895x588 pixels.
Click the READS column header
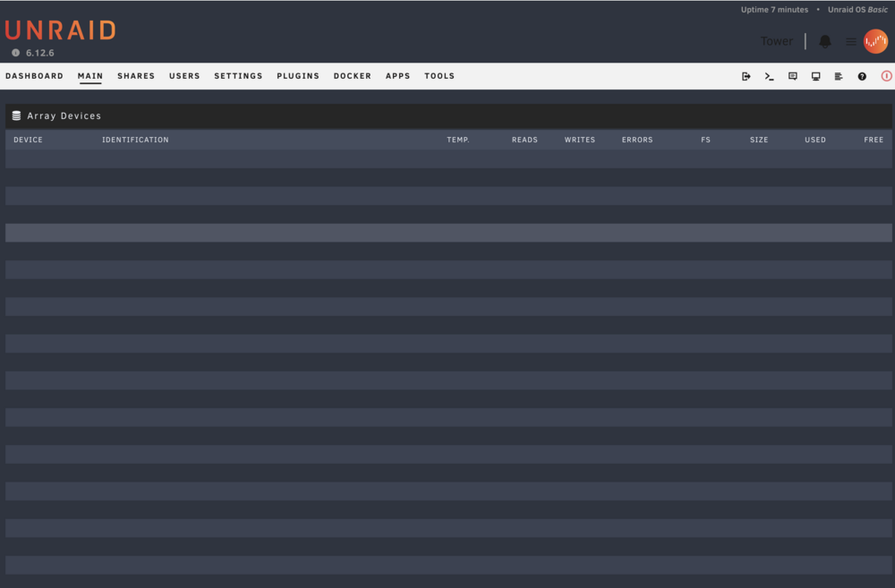524,140
